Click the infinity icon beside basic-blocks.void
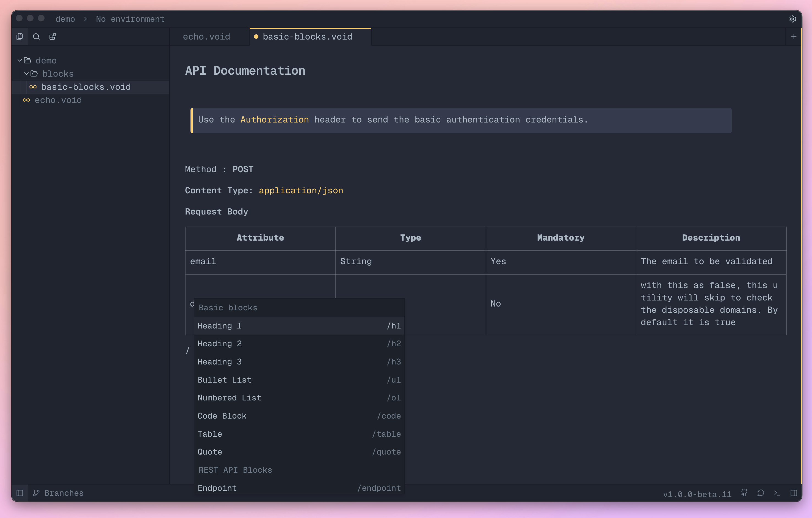 click(x=33, y=87)
